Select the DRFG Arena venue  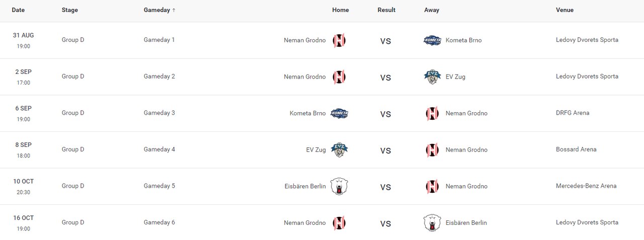pyautogui.click(x=573, y=113)
